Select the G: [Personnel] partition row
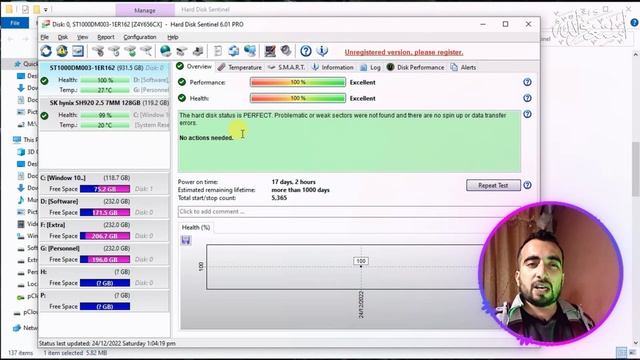 (x=104, y=254)
